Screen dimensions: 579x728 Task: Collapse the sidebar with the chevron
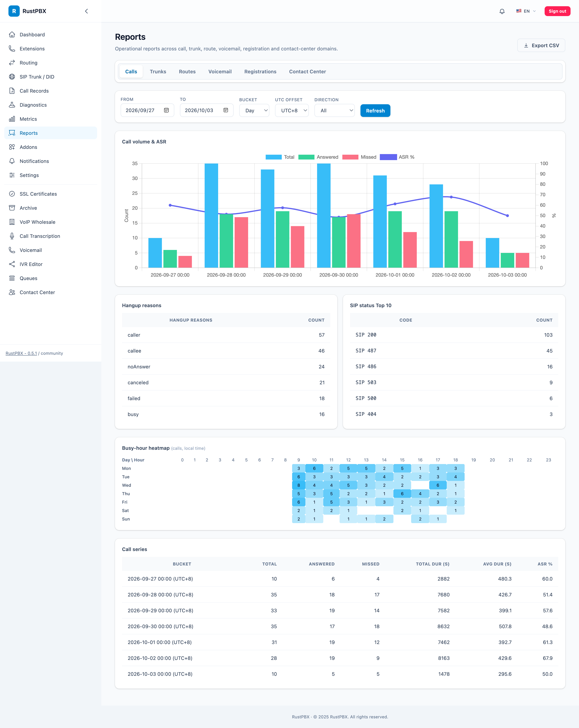coord(86,11)
